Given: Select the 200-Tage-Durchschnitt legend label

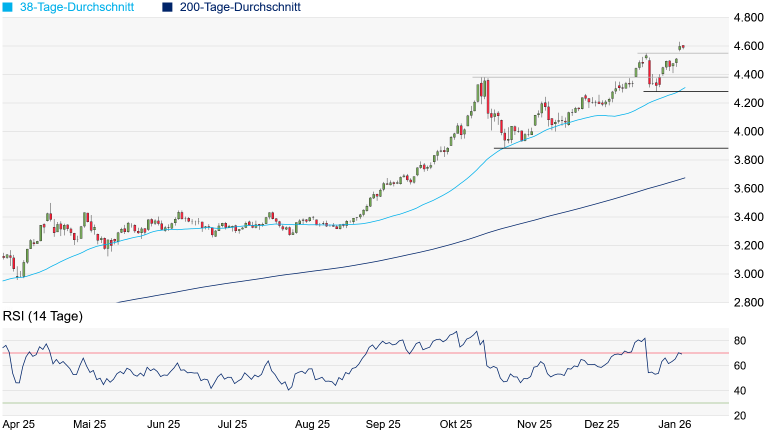Looking at the screenshot, I should [x=241, y=7].
